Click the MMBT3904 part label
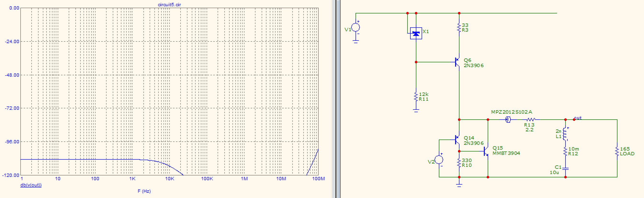The image size is (644, 198). click(x=506, y=153)
